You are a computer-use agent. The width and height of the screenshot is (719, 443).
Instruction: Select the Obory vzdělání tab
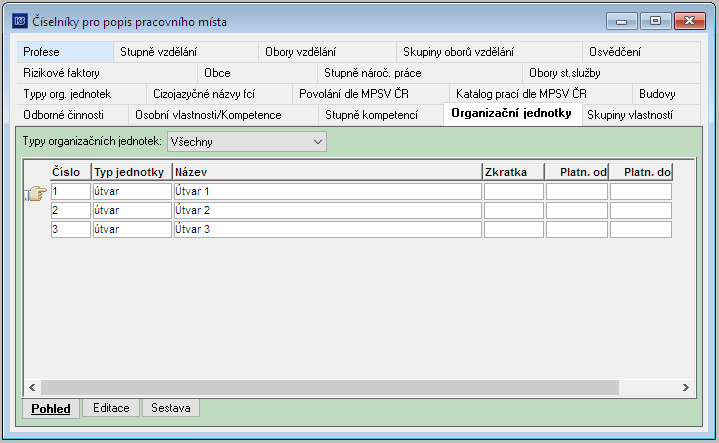point(327,52)
